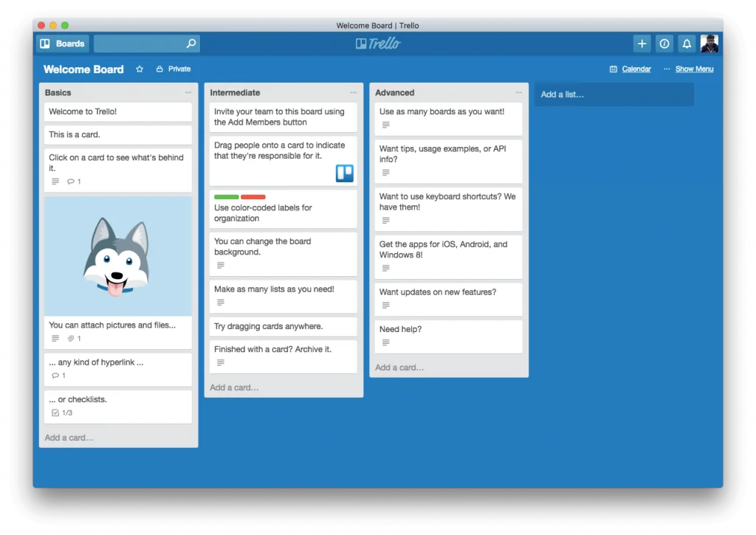Click description icon on many boards card
This screenshot has width=756, height=535.
[385, 125]
